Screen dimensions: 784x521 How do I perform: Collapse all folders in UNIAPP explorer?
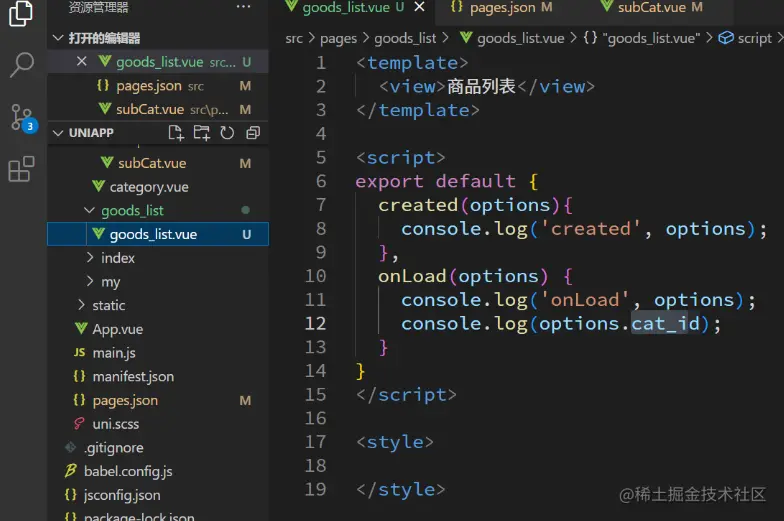(253, 132)
